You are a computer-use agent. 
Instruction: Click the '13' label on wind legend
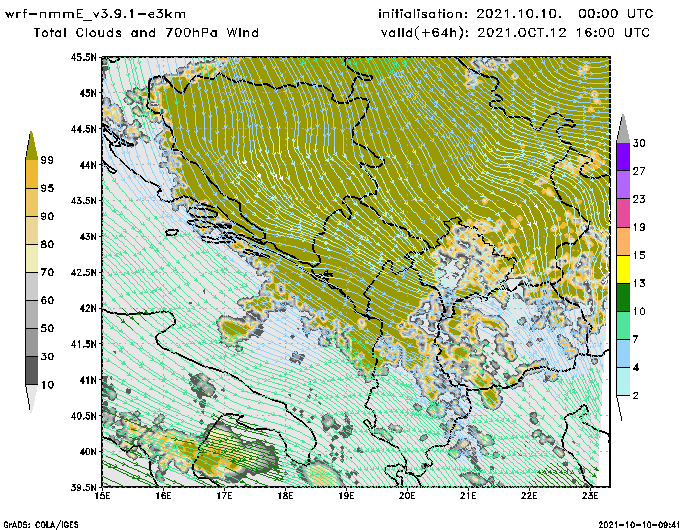pos(639,284)
